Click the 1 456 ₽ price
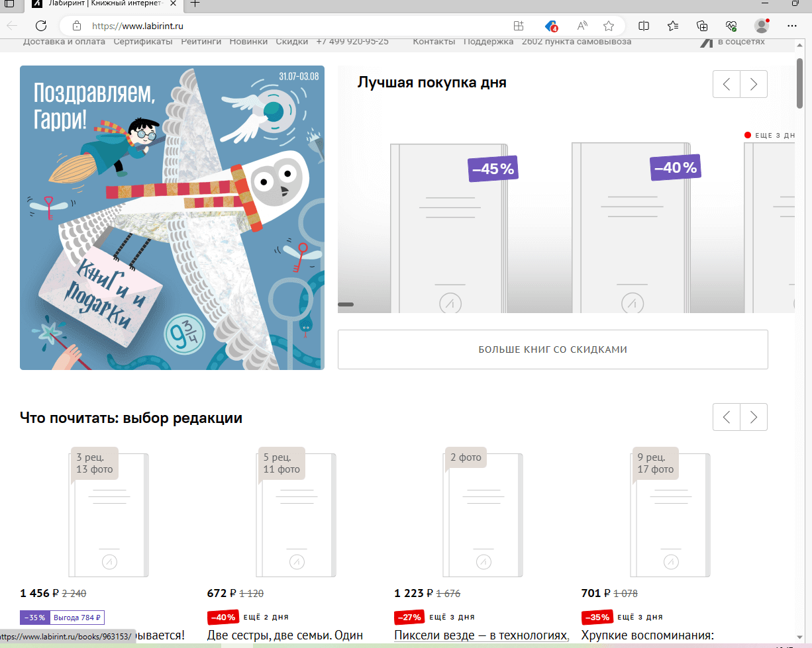This screenshot has width=812, height=648. click(x=40, y=594)
